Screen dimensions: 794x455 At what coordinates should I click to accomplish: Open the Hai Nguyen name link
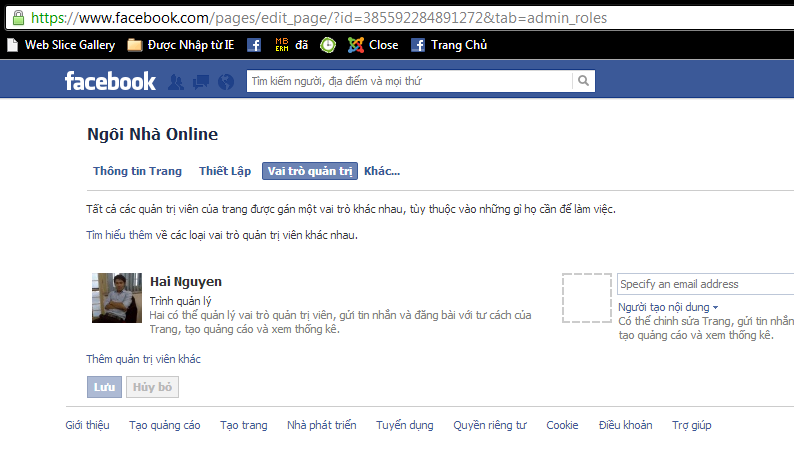[x=186, y=282]
